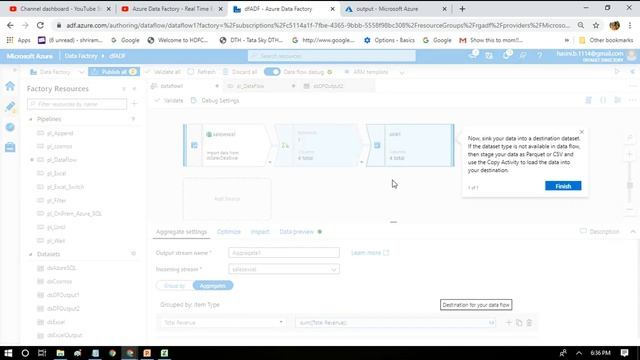
Task: Click the Output stream name field
Action: pyautogui.click(x=284, y=253)
